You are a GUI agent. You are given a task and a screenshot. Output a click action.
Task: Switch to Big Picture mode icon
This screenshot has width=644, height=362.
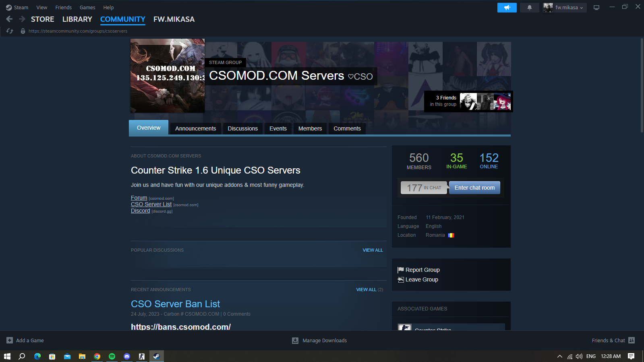click(596, 8)
